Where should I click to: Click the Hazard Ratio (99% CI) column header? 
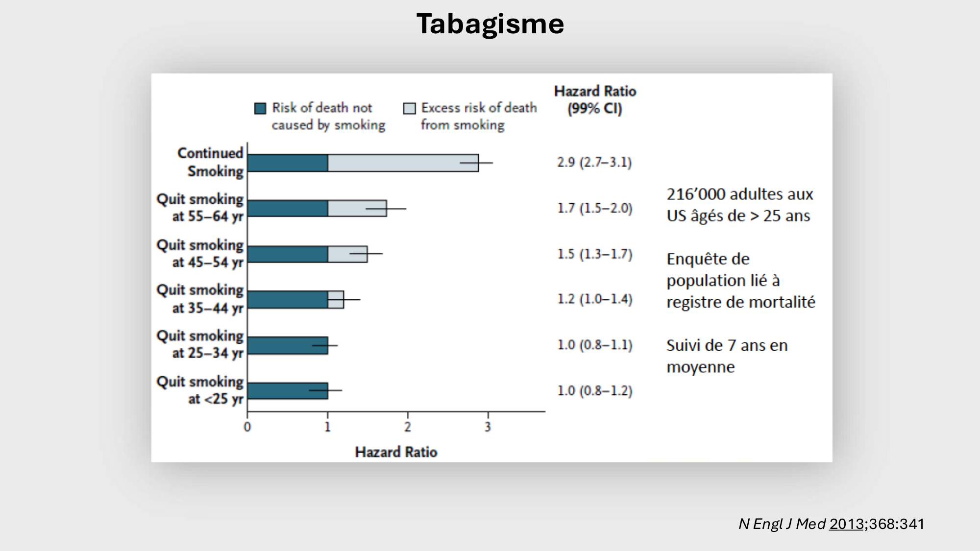pyautogui.click(x=595, y=99)
